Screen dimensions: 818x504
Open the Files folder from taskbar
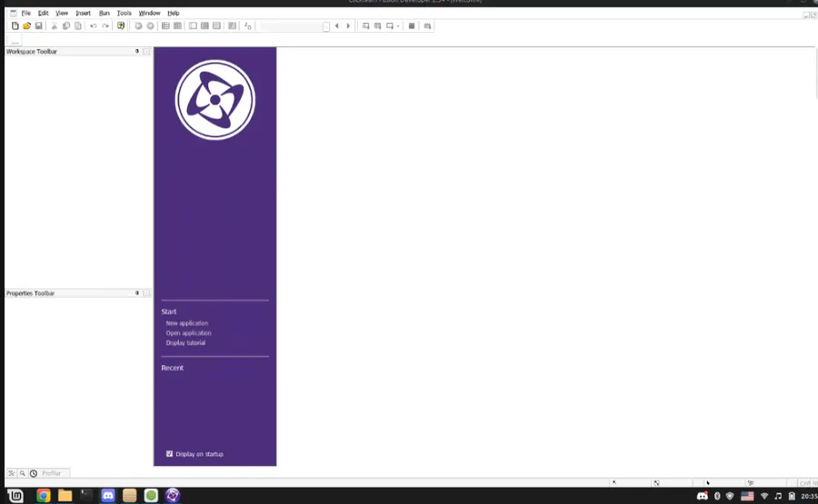[65, 496]
